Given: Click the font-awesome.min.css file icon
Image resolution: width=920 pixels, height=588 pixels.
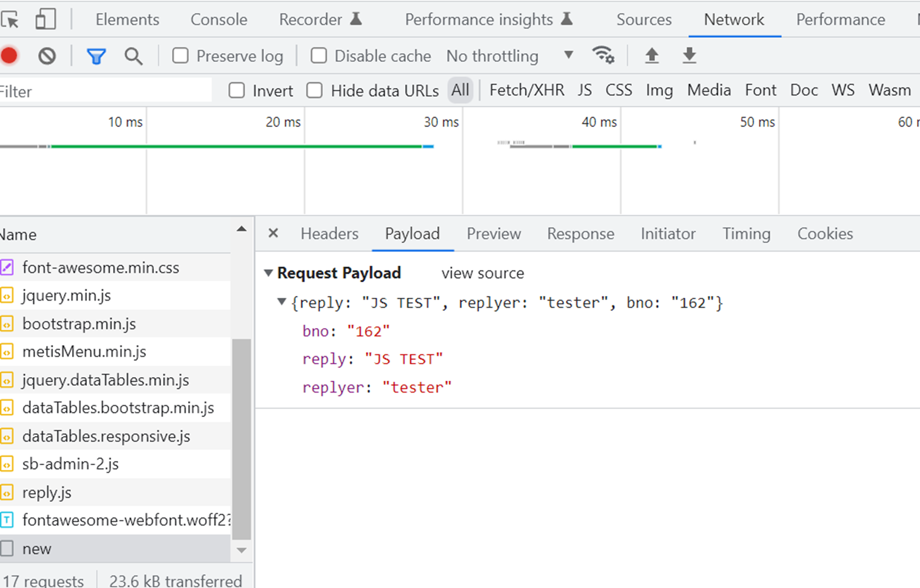Looking at the screenshot, I should coord(7,267).
